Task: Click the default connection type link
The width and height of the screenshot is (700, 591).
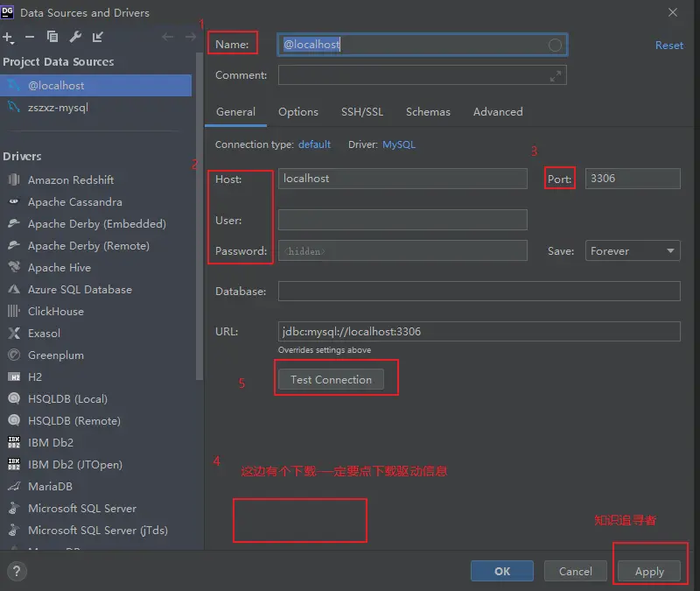Action: pyautogui.click(x=314, y=144)
